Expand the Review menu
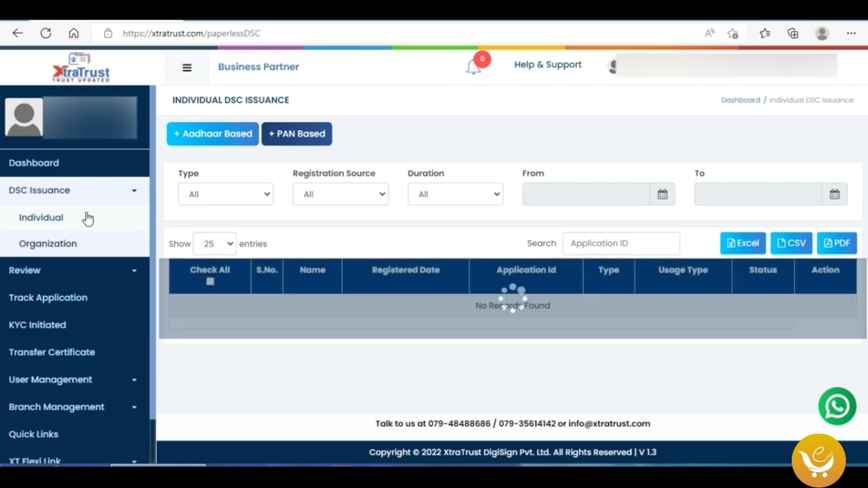 point(75,270)
